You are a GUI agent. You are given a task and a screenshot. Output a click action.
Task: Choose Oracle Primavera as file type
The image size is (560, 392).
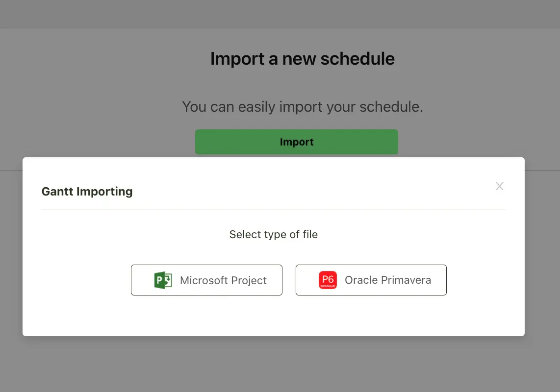click(371, 280)
